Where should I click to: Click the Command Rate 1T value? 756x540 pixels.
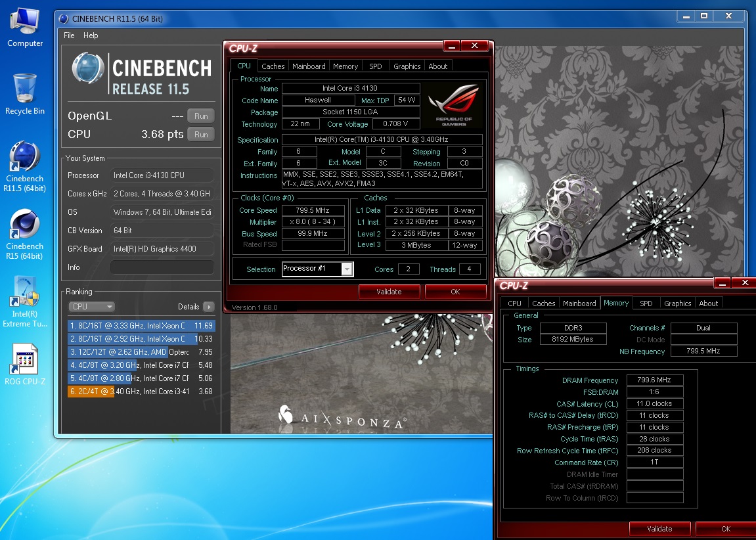[655, 462]
